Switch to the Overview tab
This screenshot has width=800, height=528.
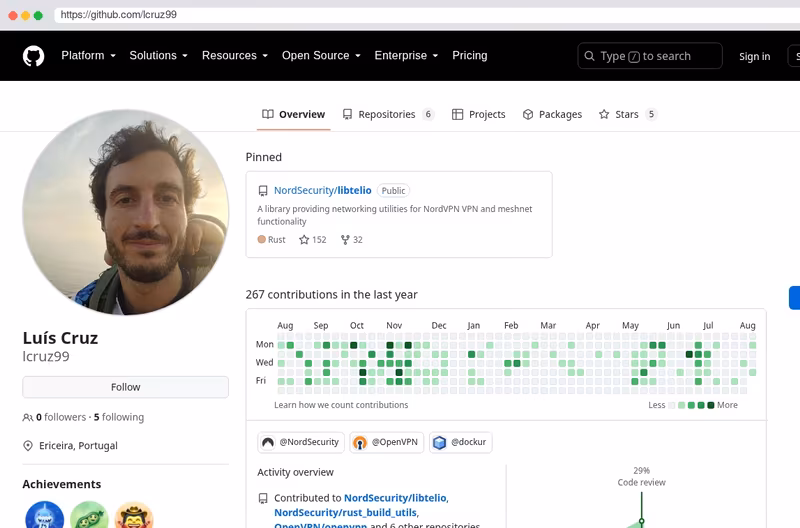point(293,114)
